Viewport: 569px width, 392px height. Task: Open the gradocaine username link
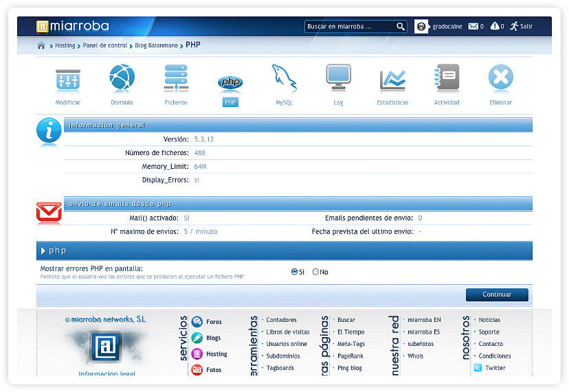click(447, 27)
